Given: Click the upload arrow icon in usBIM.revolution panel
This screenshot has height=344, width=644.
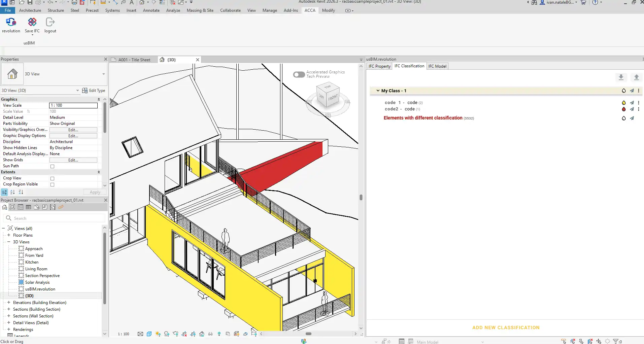Looking at the screenshot, I should (636, 77).
